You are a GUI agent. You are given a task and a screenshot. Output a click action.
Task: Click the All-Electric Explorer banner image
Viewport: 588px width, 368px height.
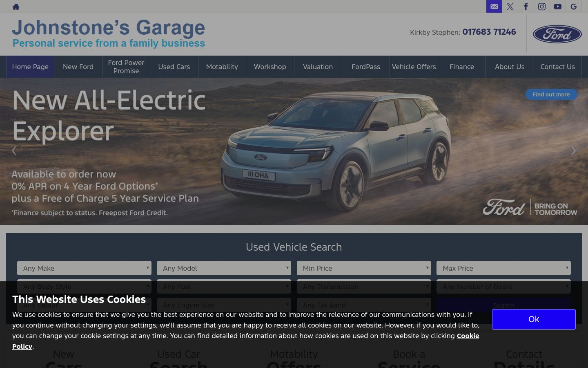(x=294, y=151)
